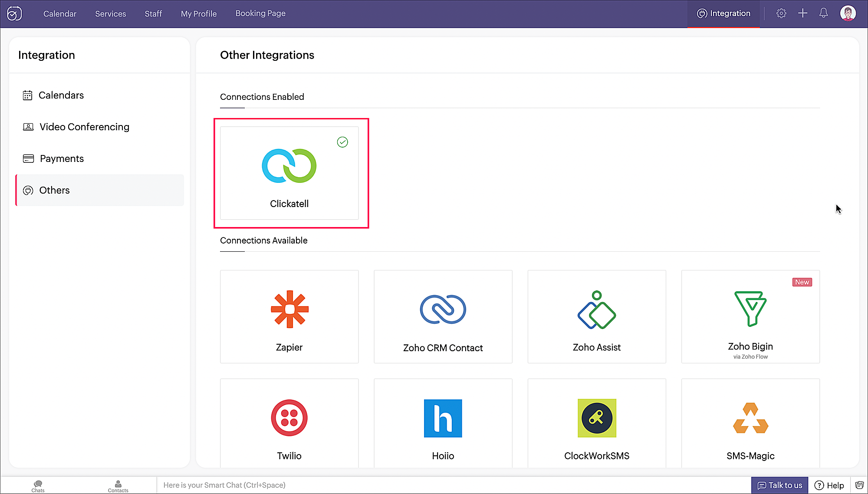
Task: Click Clickatell green connected checkmark
Action: (342, 142)
